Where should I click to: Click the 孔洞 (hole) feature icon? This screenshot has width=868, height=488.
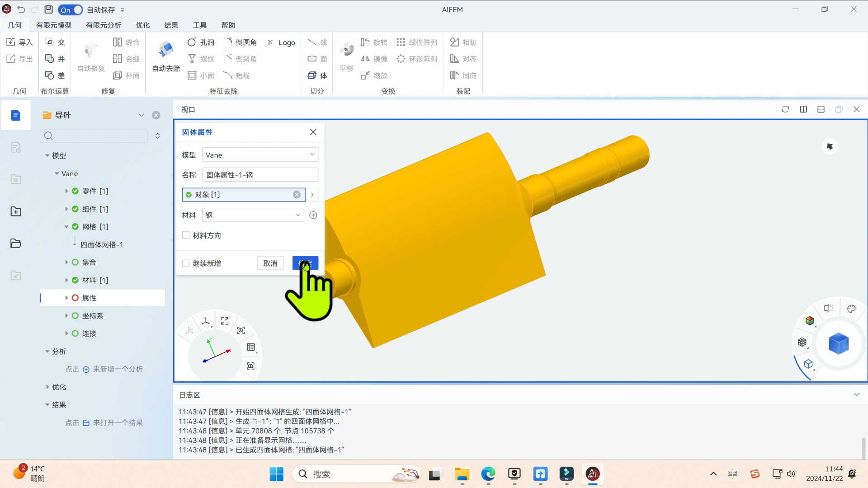tap(192, 42)
